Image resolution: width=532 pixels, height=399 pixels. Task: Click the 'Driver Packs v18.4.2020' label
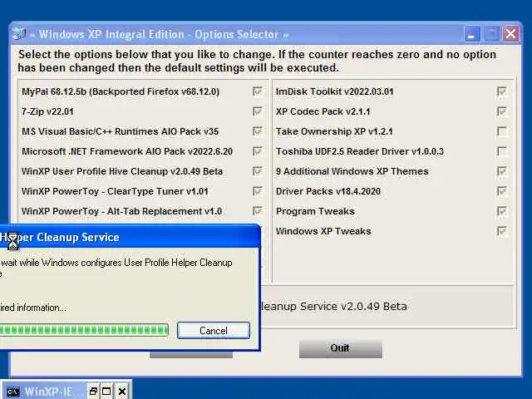(x=328, y=191)
